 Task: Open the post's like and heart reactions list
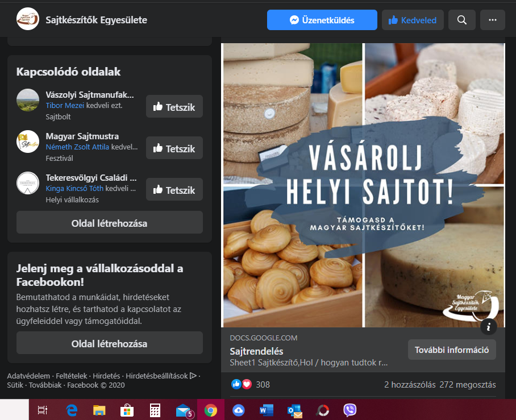(x=242, y=384)
